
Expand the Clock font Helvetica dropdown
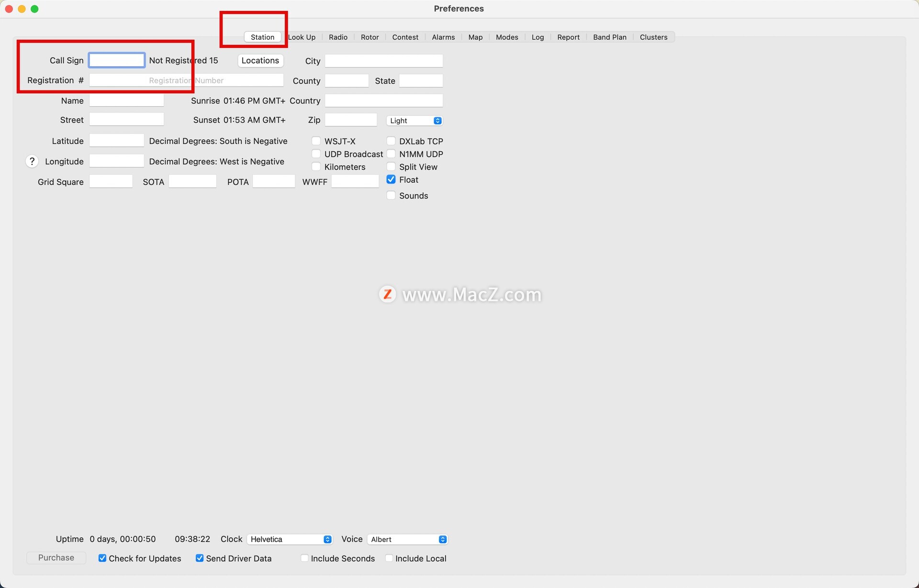(290, 539)
